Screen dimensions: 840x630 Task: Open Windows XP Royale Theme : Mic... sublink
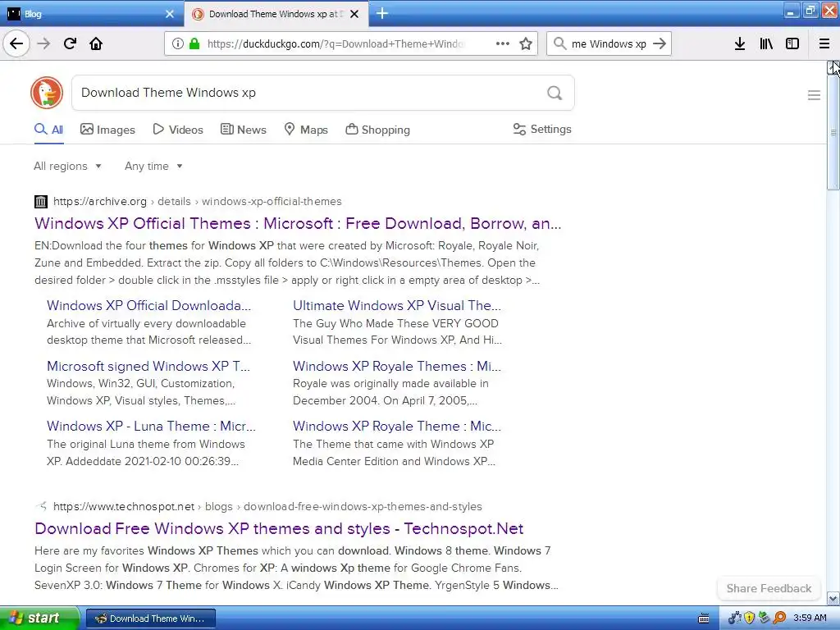click(x=397, y=426)
